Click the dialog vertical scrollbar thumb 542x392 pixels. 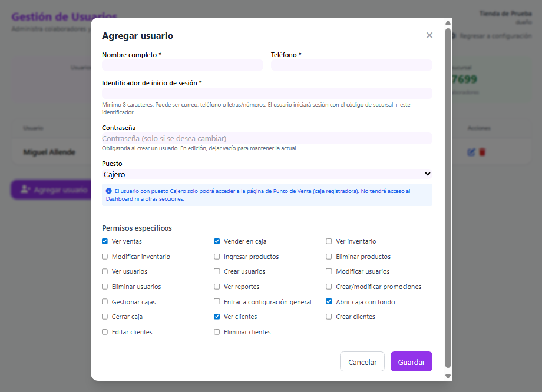click(448, 198)
